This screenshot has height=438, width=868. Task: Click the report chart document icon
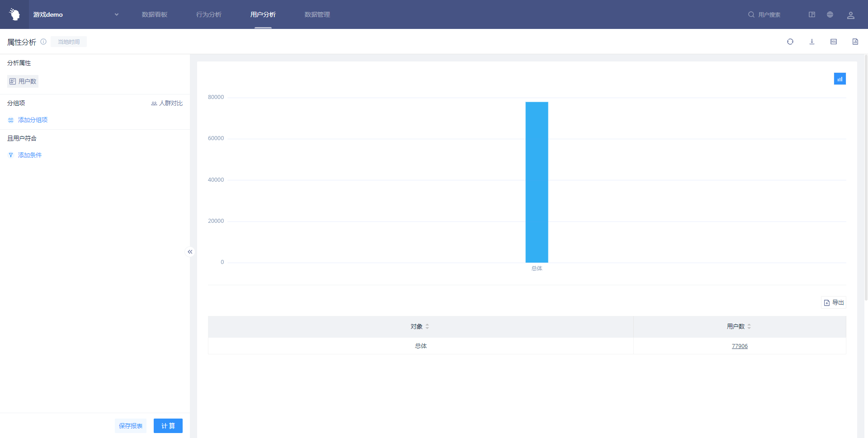pos(855,42)
